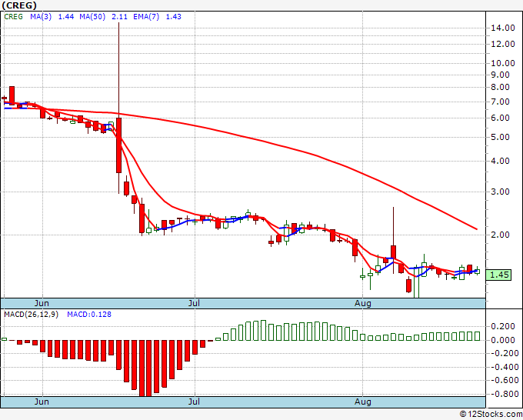Click the 0.200 MACD axis label

[503, 327]
